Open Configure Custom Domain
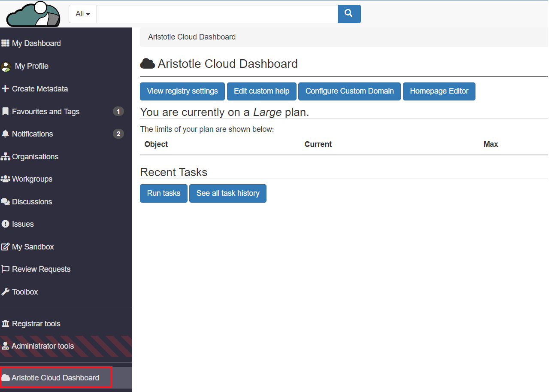 (x=349, y=91)
